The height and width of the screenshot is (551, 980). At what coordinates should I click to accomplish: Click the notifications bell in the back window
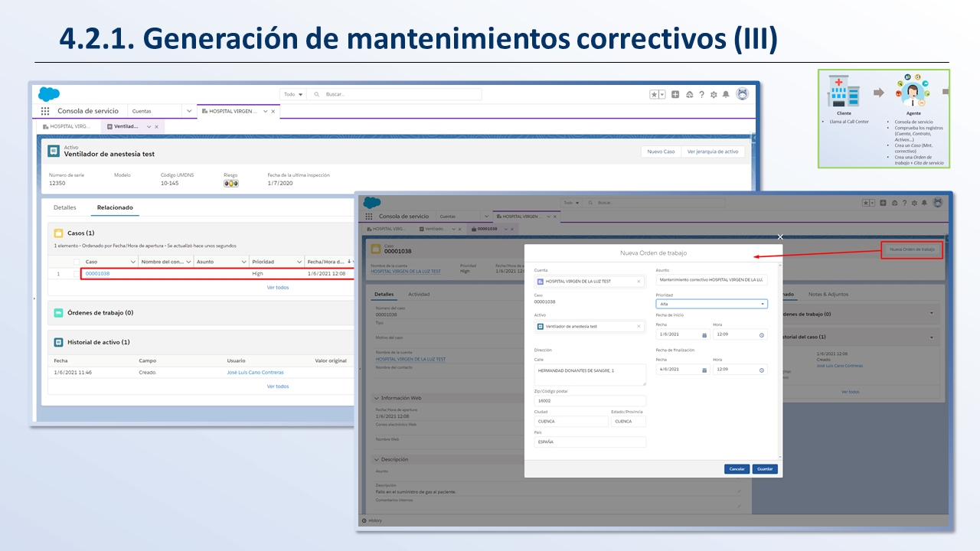coord(726,94)
